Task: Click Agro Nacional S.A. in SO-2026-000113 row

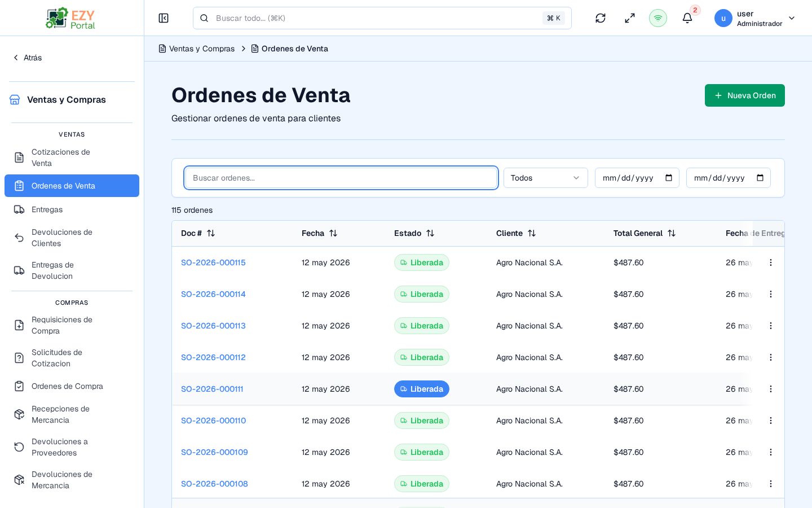Action: 529,326
